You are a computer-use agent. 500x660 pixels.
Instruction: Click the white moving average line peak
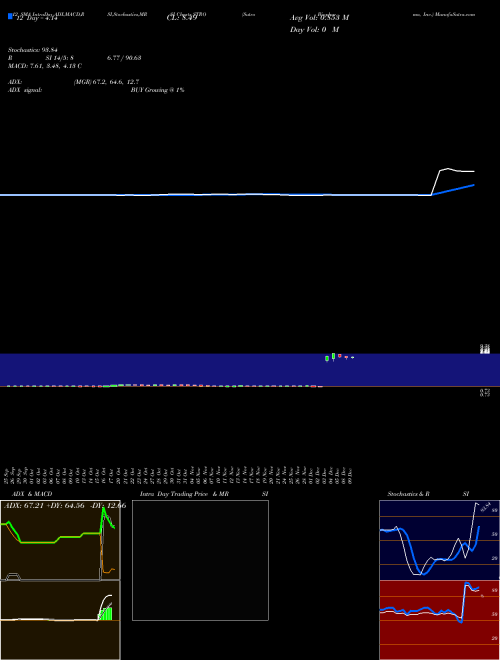click(447, 169)
